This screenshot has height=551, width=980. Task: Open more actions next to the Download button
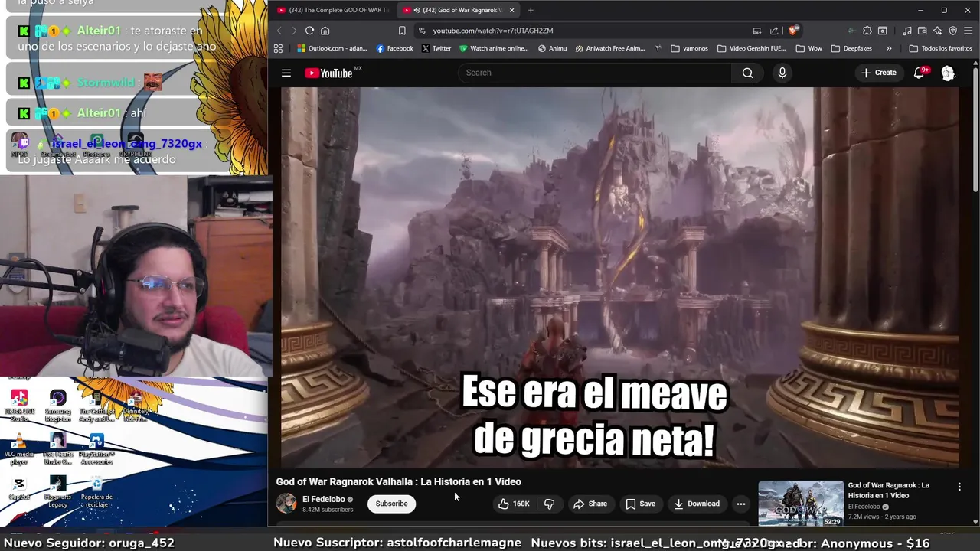click(x=740, y=504)
